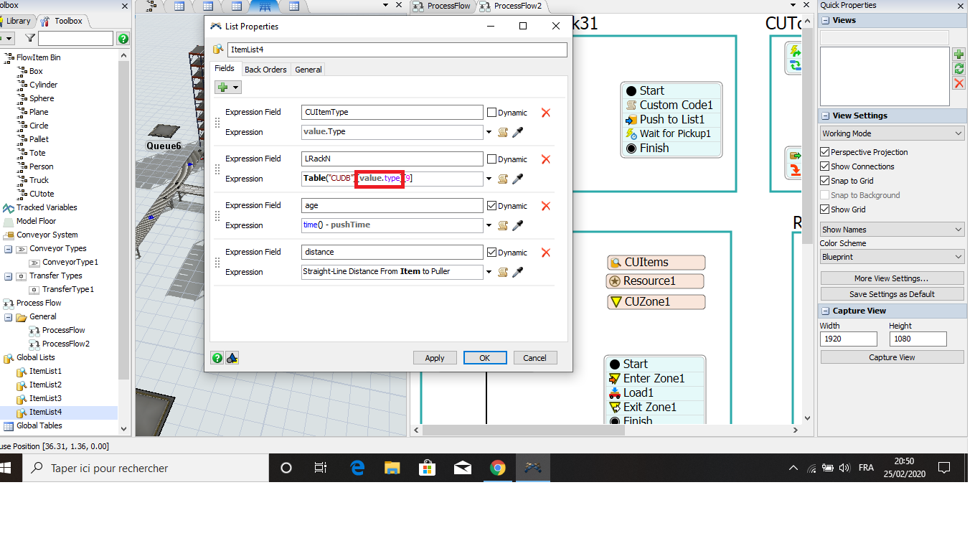Switch to the General tab
980x551 pixels.
tap(308, 70)
